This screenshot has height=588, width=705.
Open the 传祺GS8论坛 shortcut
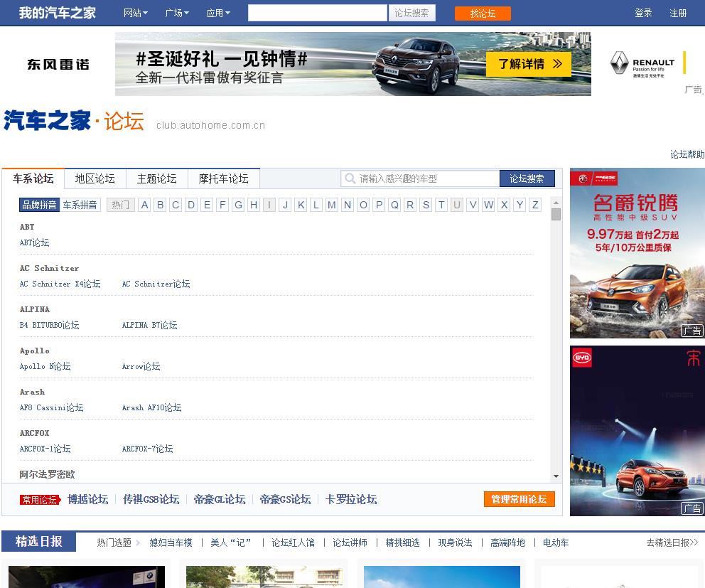tap(151, 499)
